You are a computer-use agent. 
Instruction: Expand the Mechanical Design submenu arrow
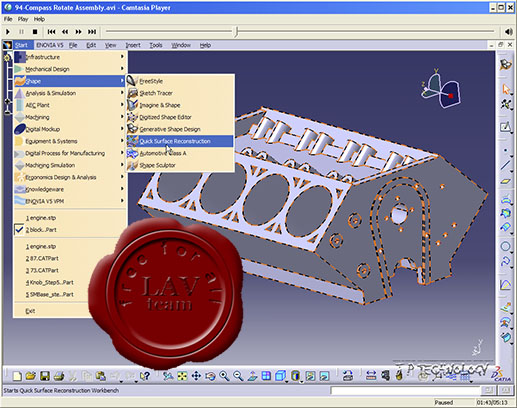122,69
